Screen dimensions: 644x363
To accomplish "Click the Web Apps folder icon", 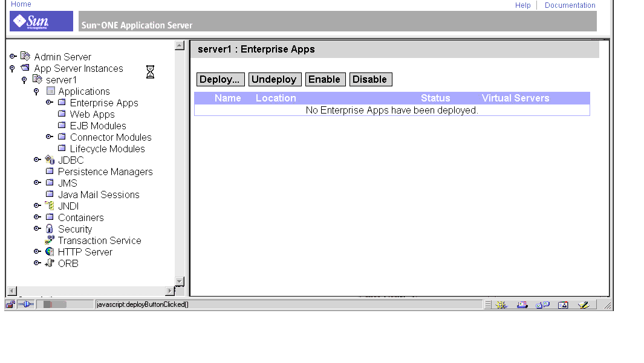I will (62, 113).
